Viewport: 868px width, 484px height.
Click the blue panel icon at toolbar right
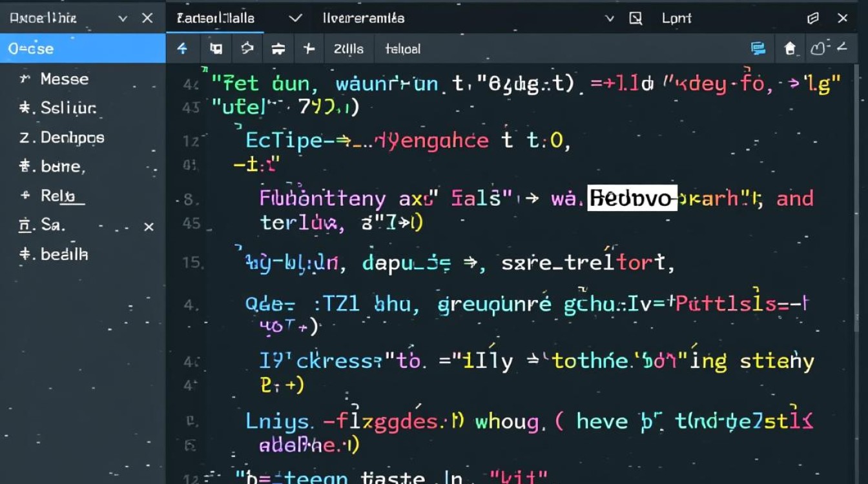coord(758,48)
